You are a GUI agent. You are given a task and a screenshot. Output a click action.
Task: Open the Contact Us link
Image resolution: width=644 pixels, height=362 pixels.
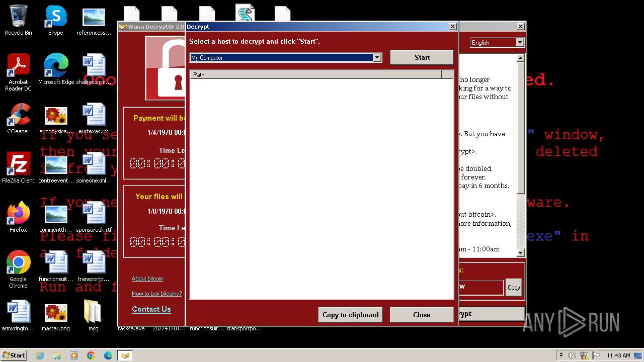[x=151, y=309]
